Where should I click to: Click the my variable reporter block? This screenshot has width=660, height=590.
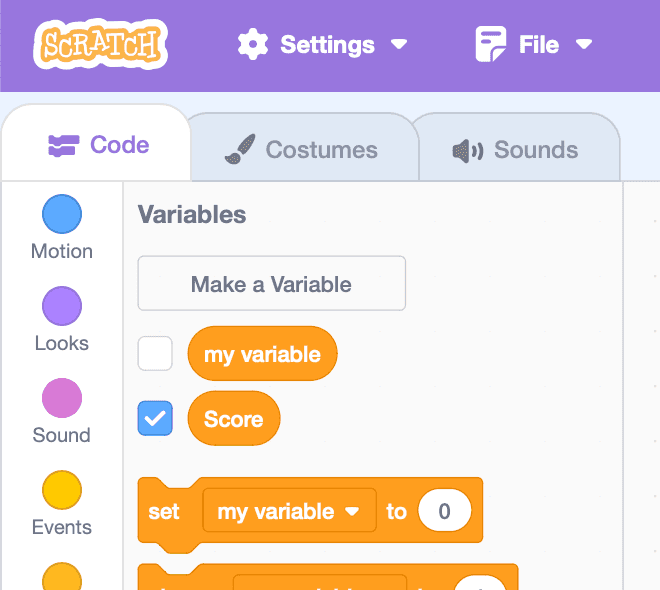tap(262, 354)
